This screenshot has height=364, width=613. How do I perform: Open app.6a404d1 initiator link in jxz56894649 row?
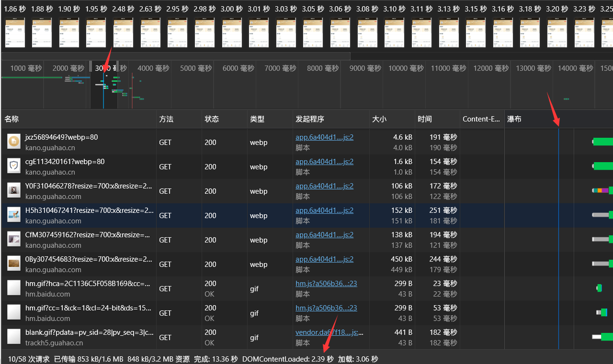click(324, 137)
